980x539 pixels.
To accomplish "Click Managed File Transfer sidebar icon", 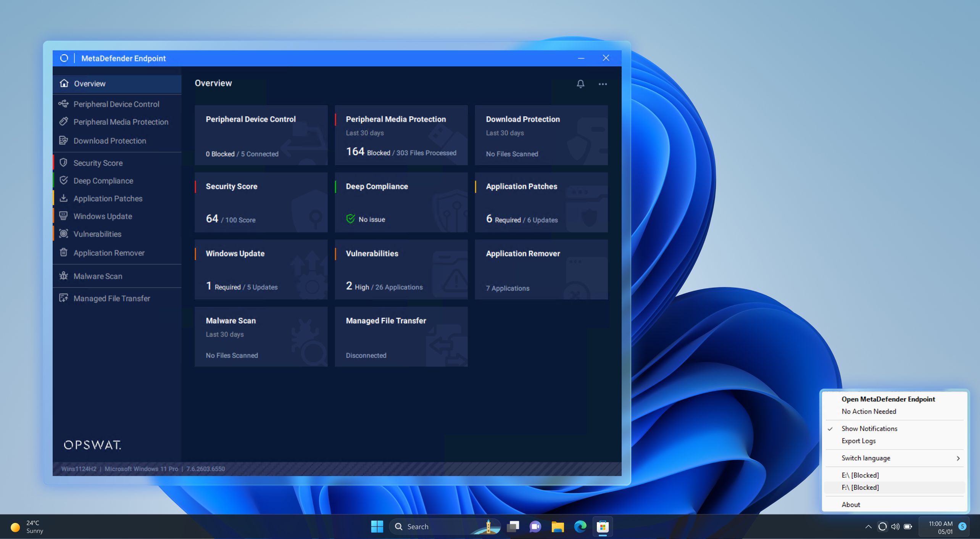I will click(63, 298).
